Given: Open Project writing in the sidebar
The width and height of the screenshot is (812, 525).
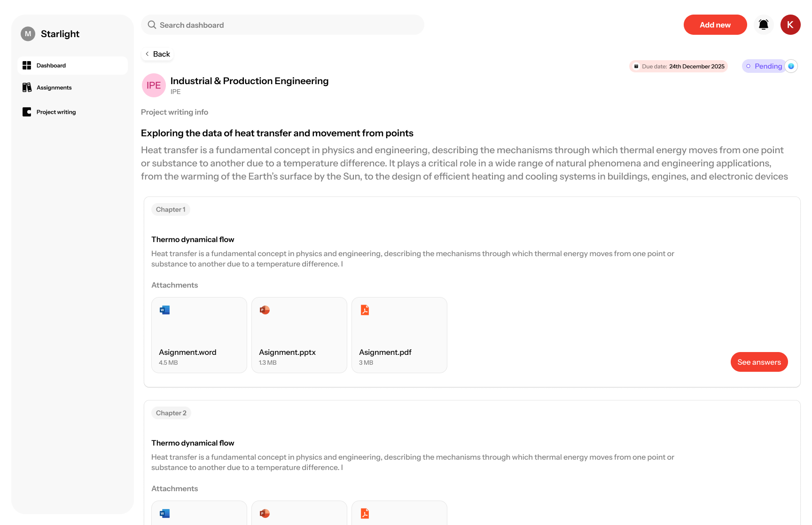Looking at the screenshot, I should tap(56, 112).
